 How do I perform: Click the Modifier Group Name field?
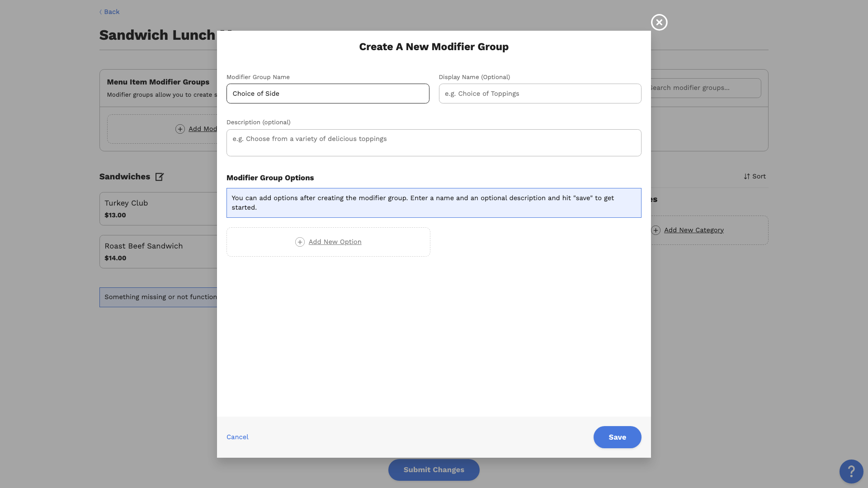pos(328,94)
